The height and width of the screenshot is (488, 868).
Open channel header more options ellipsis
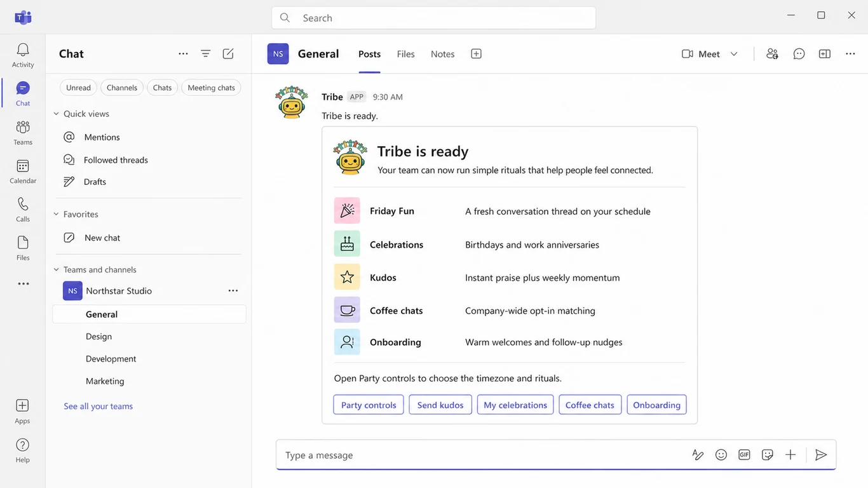(850, 54)
